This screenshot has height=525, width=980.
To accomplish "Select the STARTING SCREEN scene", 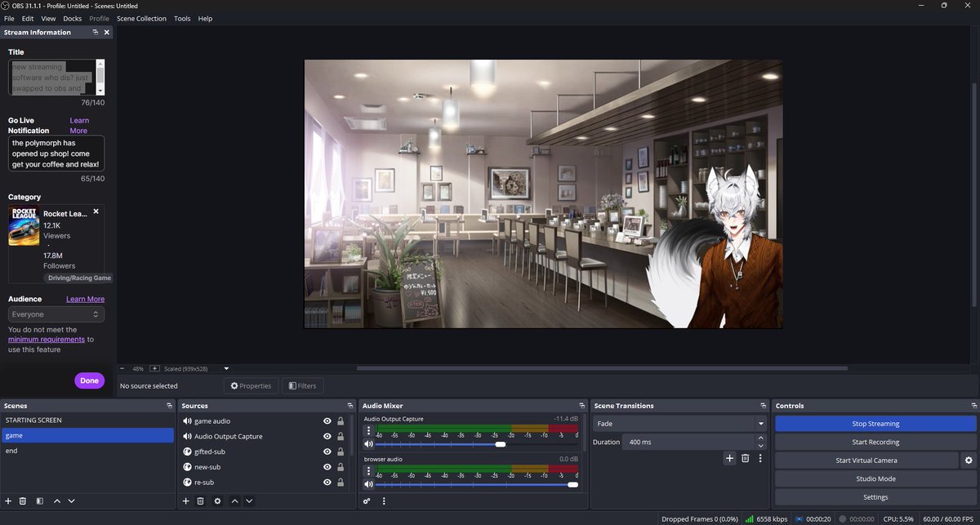I will point(87,420).
